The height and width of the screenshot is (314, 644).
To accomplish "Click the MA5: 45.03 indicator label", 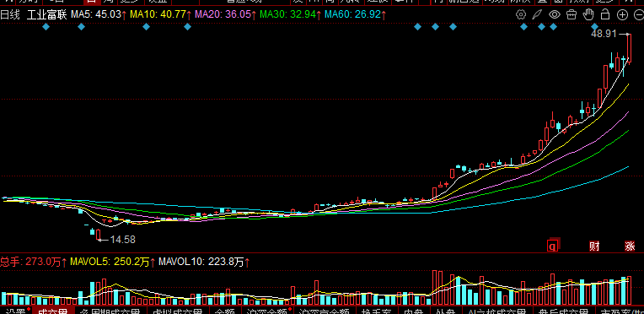I will 98,15.
